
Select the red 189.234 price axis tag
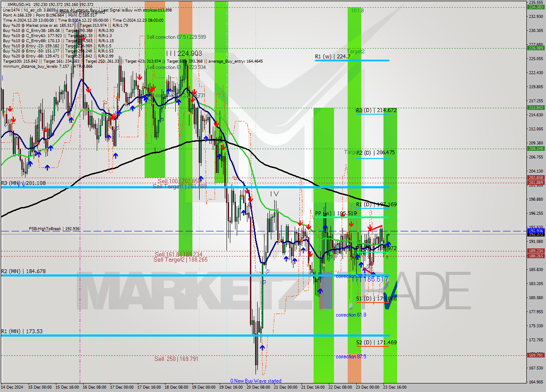(x=536, y=251)
